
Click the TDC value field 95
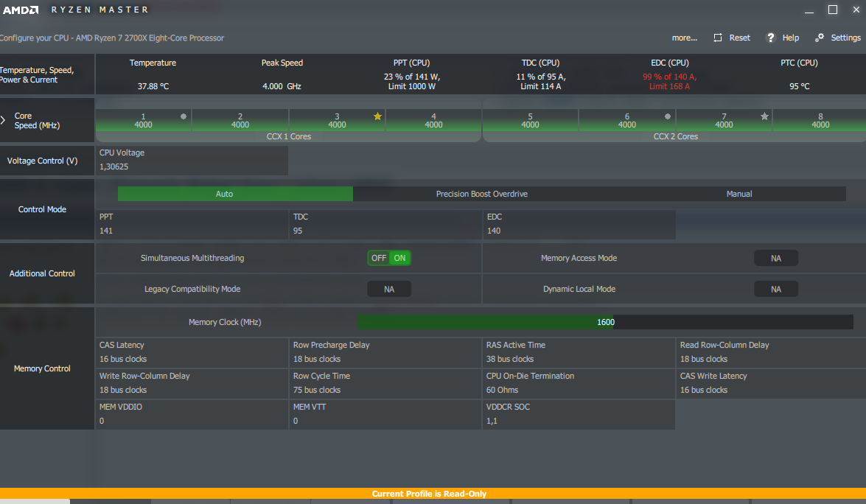(385, 224)
